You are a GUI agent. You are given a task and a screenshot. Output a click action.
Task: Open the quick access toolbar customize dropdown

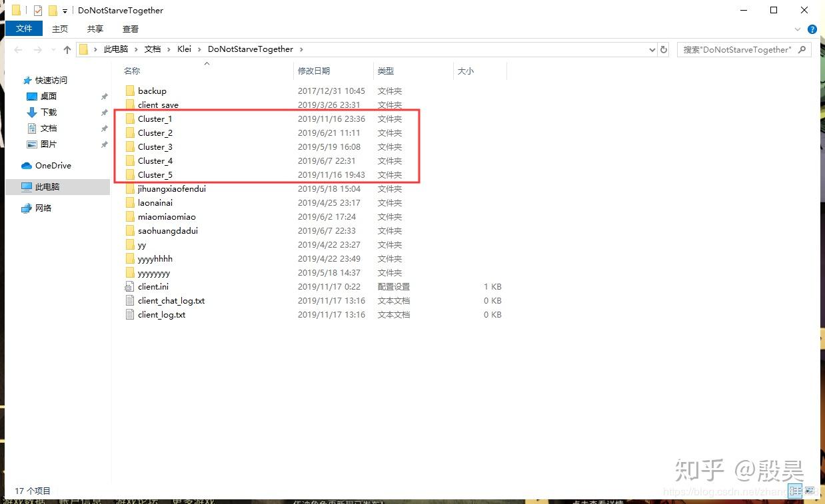click(x=65, y=11)
